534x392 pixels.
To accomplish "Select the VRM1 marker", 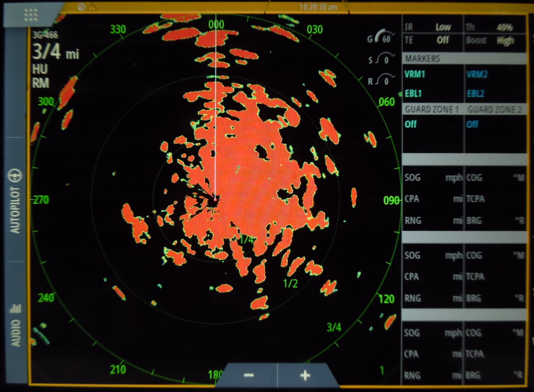I will 415,74.
